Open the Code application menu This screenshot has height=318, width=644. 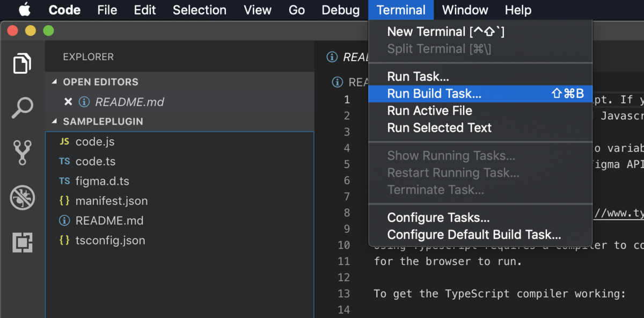[64, 10]
